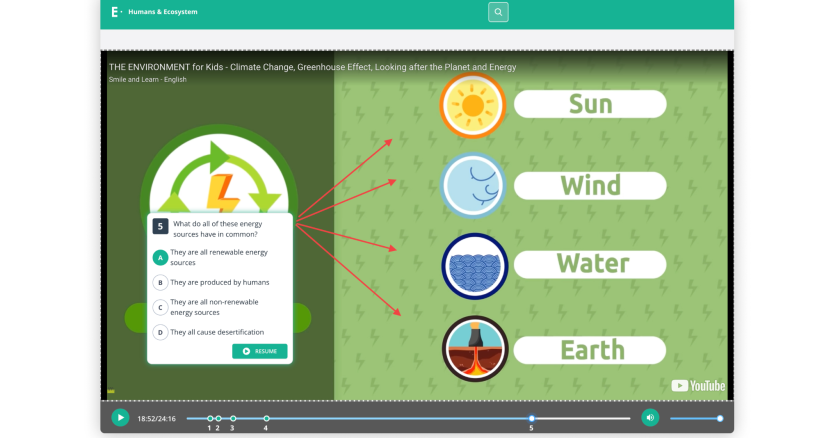840x438 pixels.
Task: Click the search icon in the header
Action: 498,12
